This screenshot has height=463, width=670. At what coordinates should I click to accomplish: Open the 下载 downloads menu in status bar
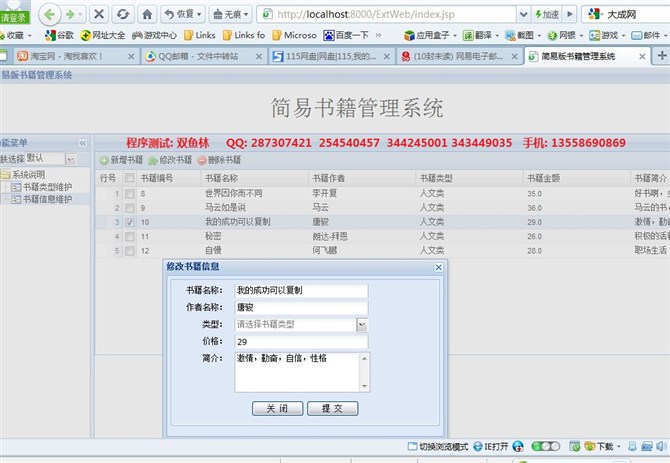point(602,447)
